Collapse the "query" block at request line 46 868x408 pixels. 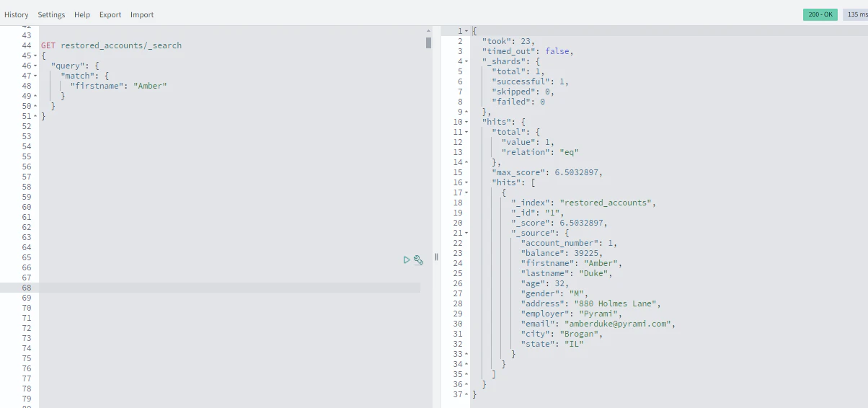(x=35, y=66)
